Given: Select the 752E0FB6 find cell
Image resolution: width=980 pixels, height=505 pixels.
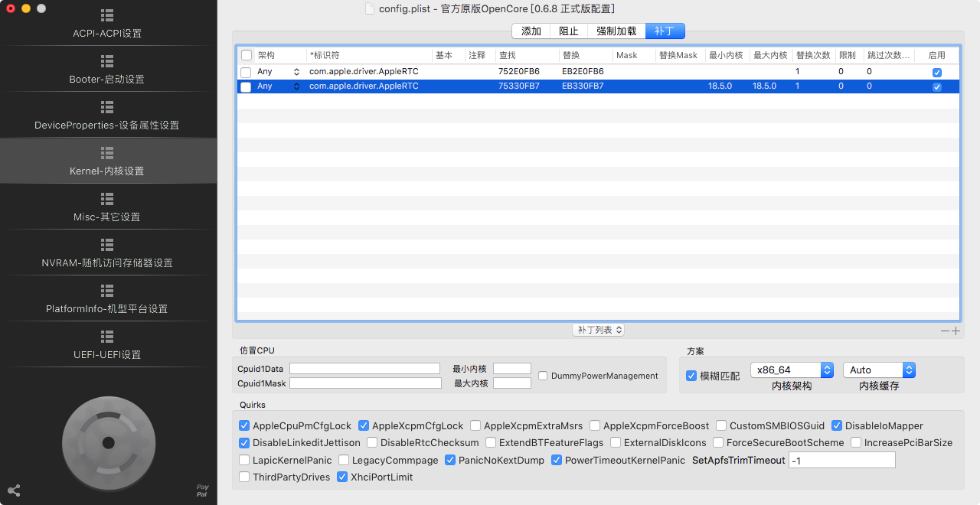Looking at the screenshot, I should point(519,72).
